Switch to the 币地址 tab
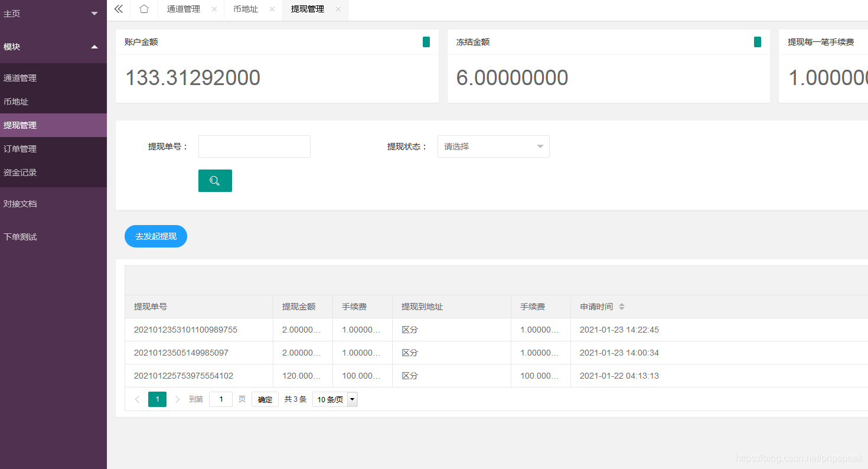This screenshot has width=868, height=469. pyautogui.click(x=246, y=9)
